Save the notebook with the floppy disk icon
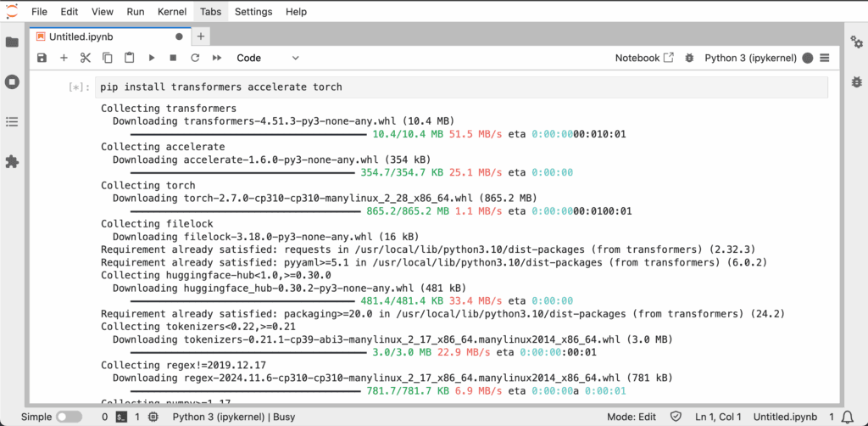This screenshot has height=426, width=868. [42, 58]
